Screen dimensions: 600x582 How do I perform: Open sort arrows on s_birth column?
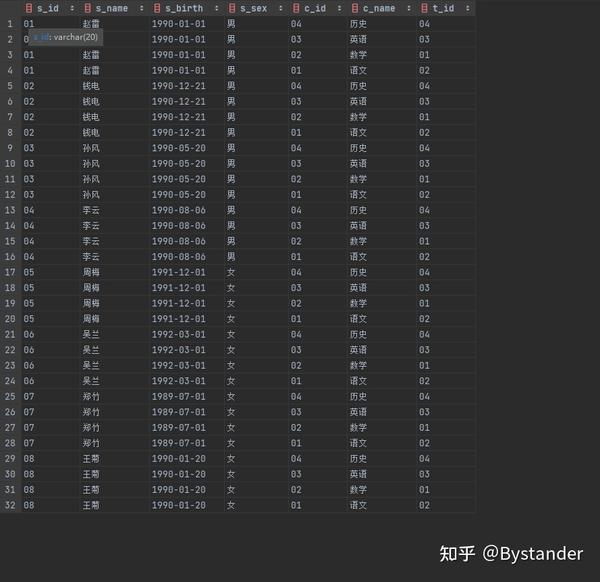coord(217,8)
